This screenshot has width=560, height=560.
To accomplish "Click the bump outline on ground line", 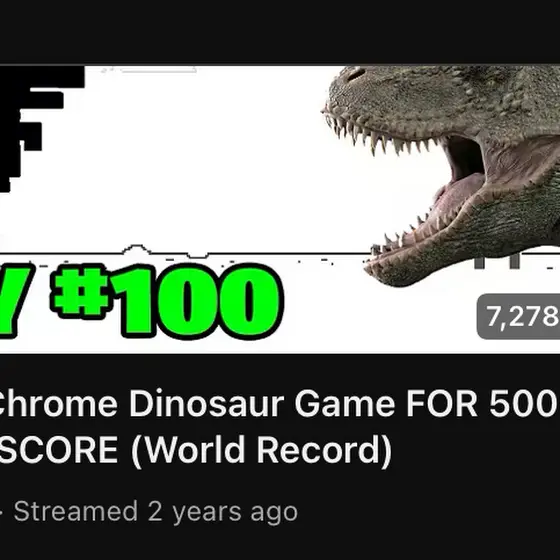I will point(136,249).
